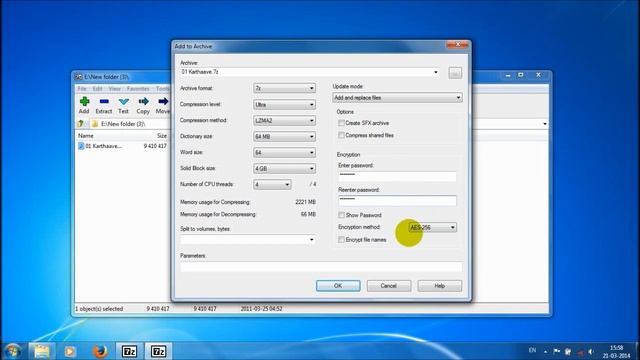The height and width of the screenshot is (360, 640).
Task: Toggle the Show Password checkbox
Action: 341,215
